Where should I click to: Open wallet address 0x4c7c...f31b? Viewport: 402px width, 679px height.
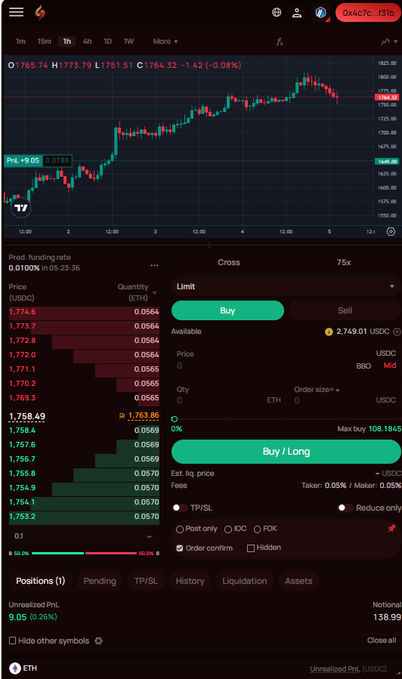[x=368, y=13]
